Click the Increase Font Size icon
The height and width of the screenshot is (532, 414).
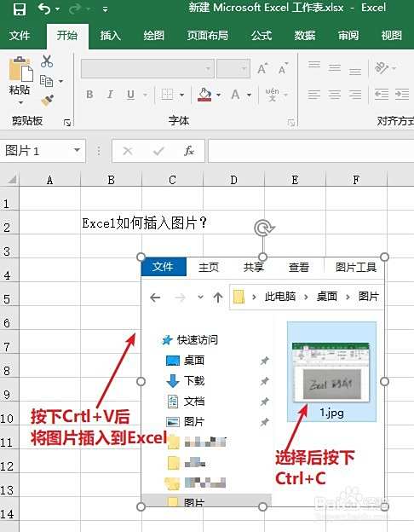(x=262, y=69)
